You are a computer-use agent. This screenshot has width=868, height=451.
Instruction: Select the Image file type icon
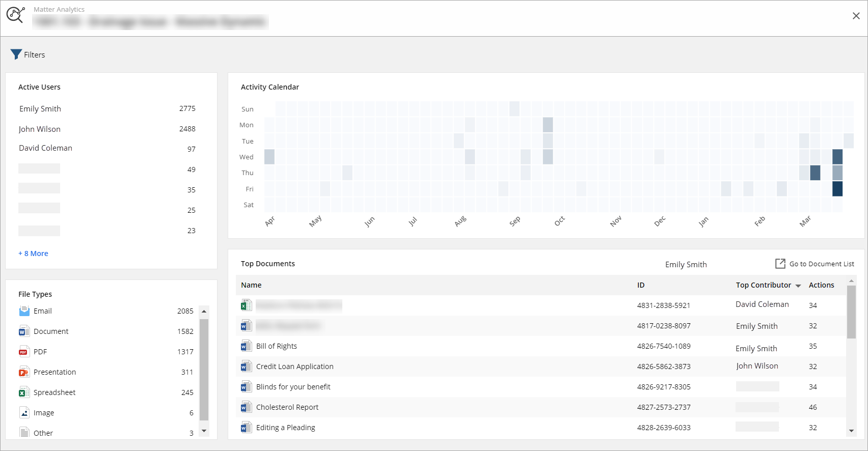[24, 413]
